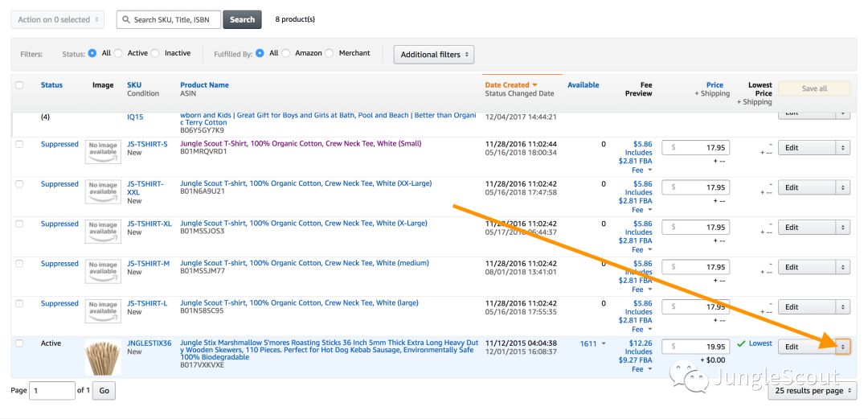
Task: Open the Action on 0 selected menu
Action: tap(57, 19)
